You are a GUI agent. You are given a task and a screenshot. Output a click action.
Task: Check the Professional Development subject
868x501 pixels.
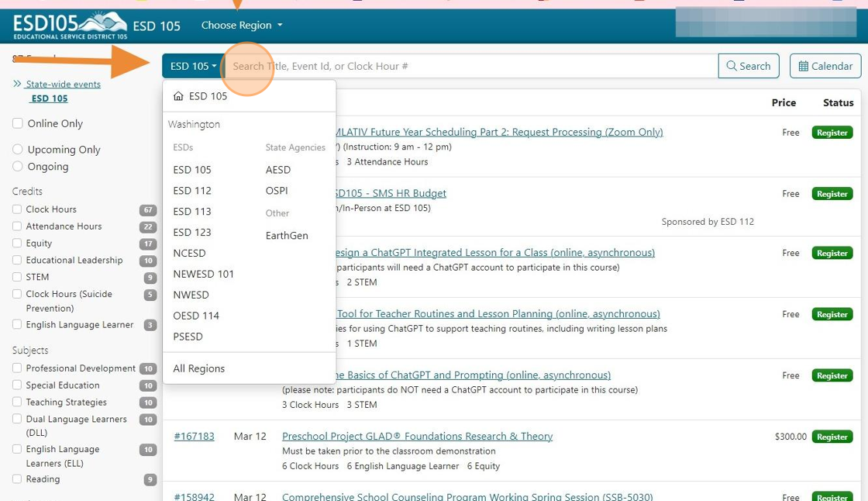coord(17,368)
